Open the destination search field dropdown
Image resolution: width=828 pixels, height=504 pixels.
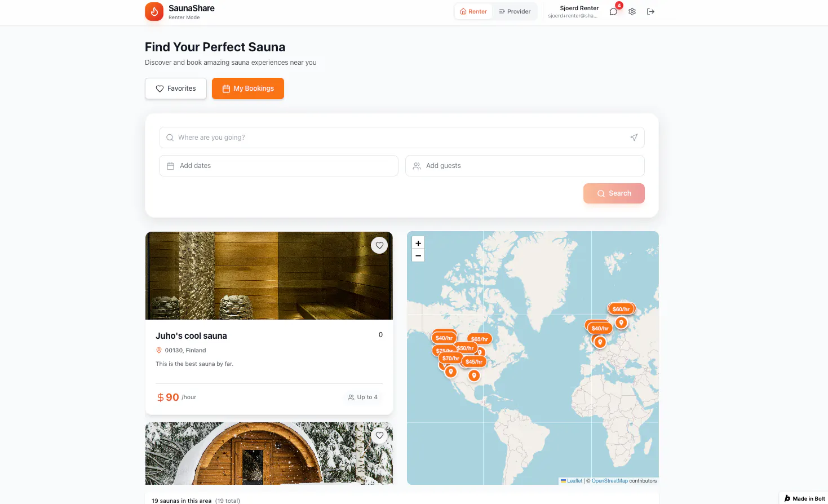(401, 137)
